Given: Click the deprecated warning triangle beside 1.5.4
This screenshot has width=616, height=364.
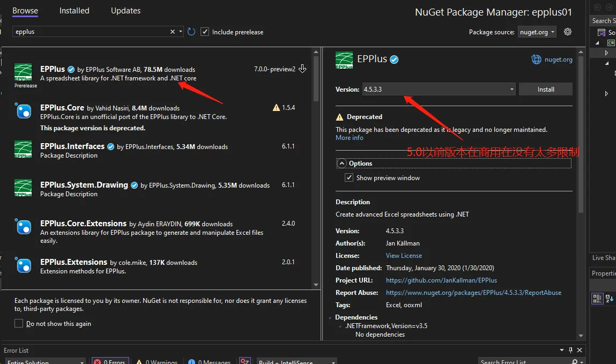Looking at the screenshot, I should (x=276, y=108).
